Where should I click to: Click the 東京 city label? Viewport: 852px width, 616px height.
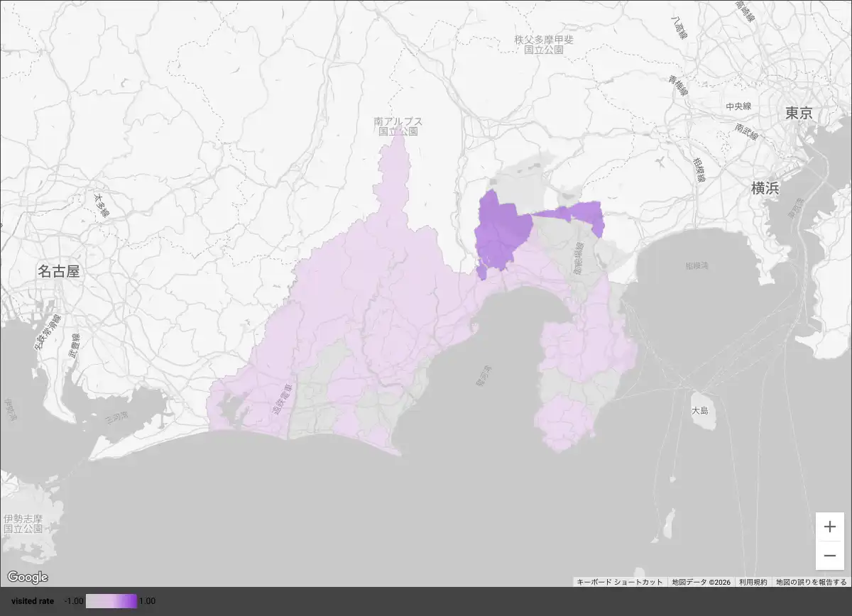798,114
